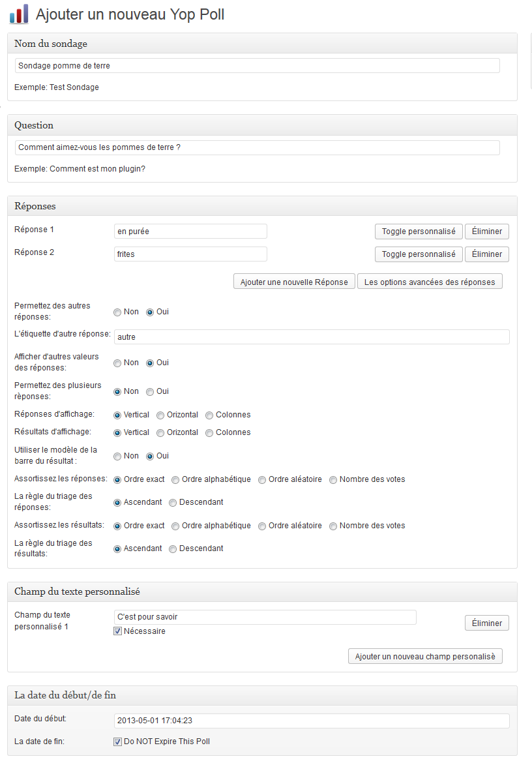Click the custom field 'C'est pour savoir'
This screenshot has width=532, height=765.
pyautogui.click(x=265, y=617)
